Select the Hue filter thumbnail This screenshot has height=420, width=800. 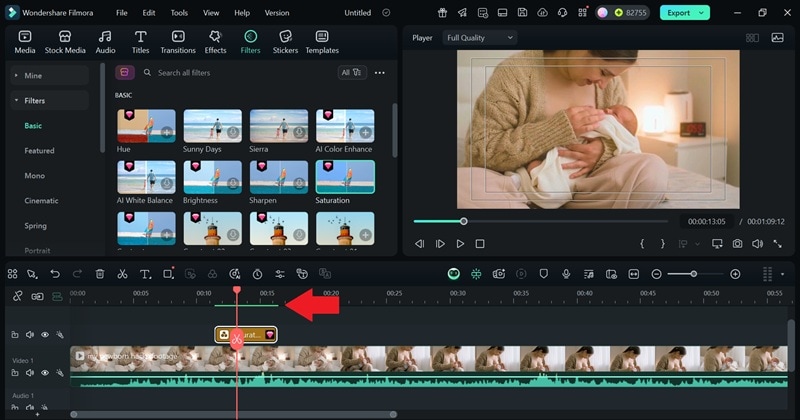(146, 126)
